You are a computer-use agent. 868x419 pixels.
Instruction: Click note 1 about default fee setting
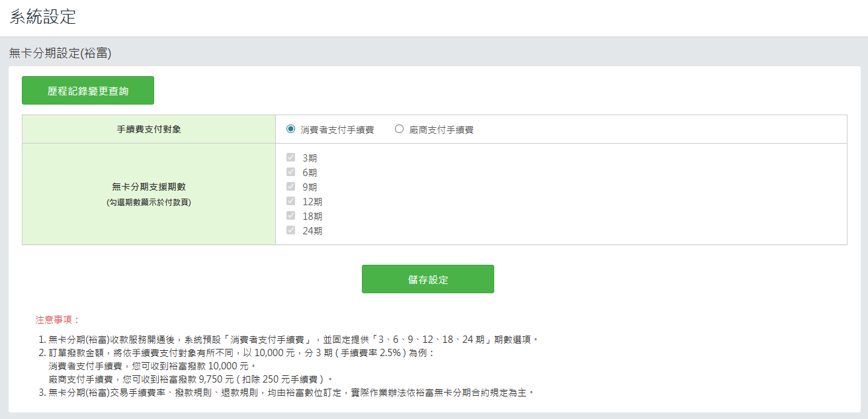[x=294, y=340]
